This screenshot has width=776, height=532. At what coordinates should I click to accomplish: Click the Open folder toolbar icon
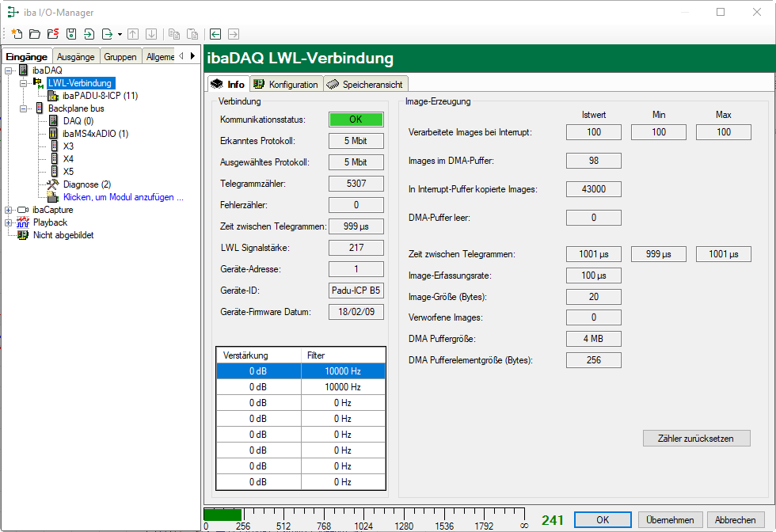[x=35, y=34]
